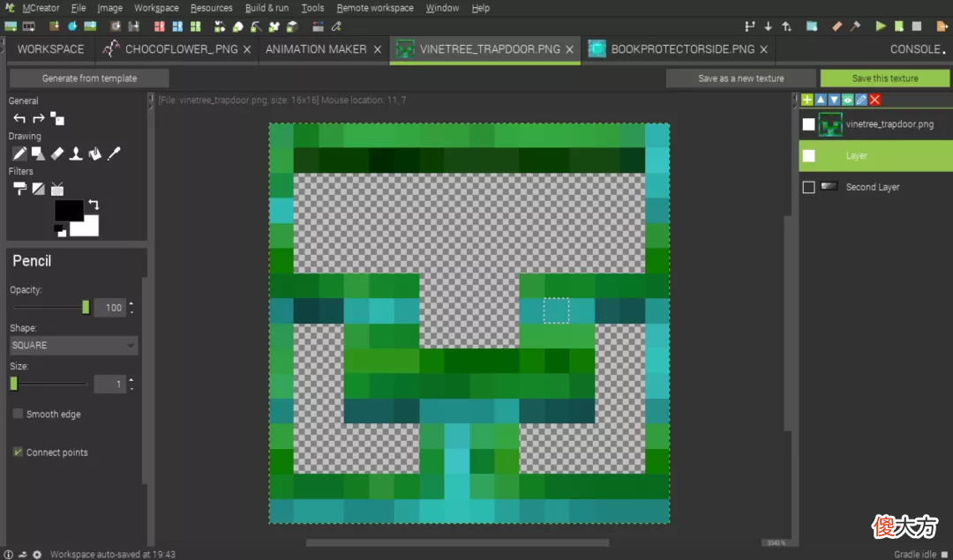Click the Create animated texture filmstrip icon

tap(28, 26)
